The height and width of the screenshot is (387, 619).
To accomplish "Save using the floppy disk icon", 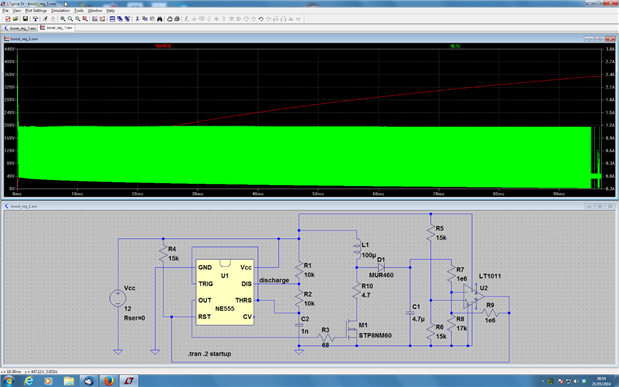I will click(x=25, y=19).
